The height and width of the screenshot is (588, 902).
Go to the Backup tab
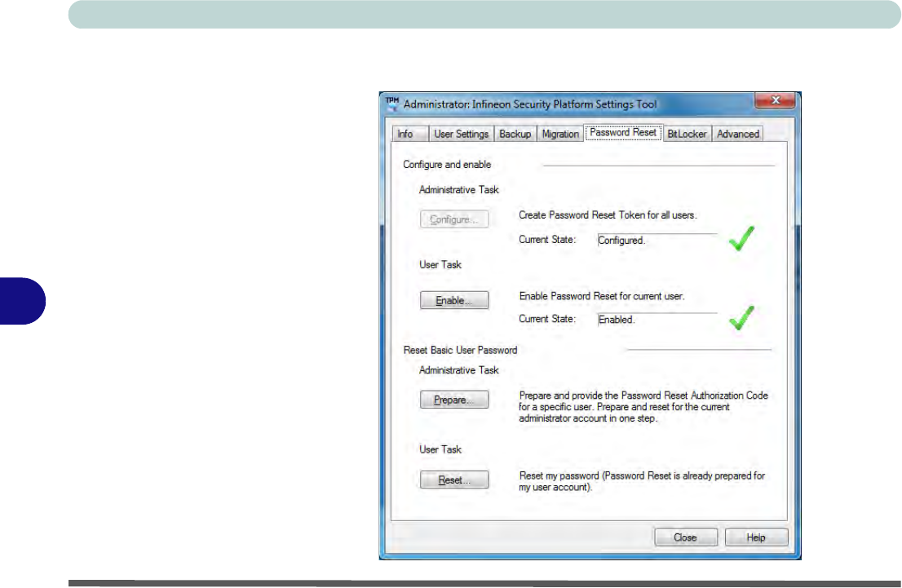515,134
